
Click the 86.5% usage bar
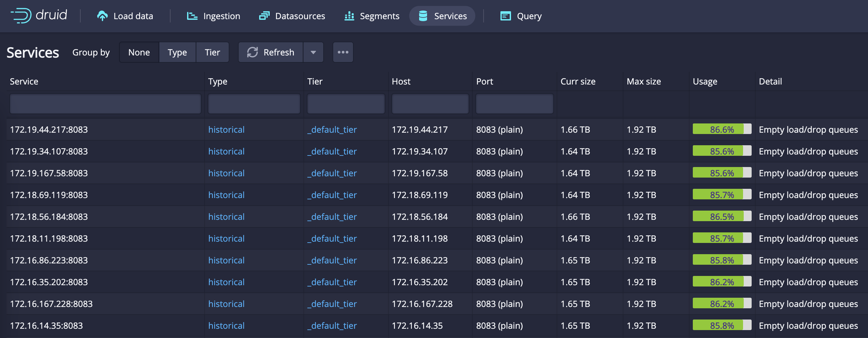tap(722, 216)
